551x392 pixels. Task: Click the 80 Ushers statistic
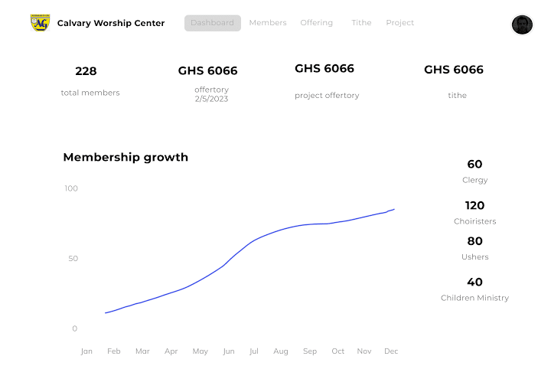pos(474,248)
